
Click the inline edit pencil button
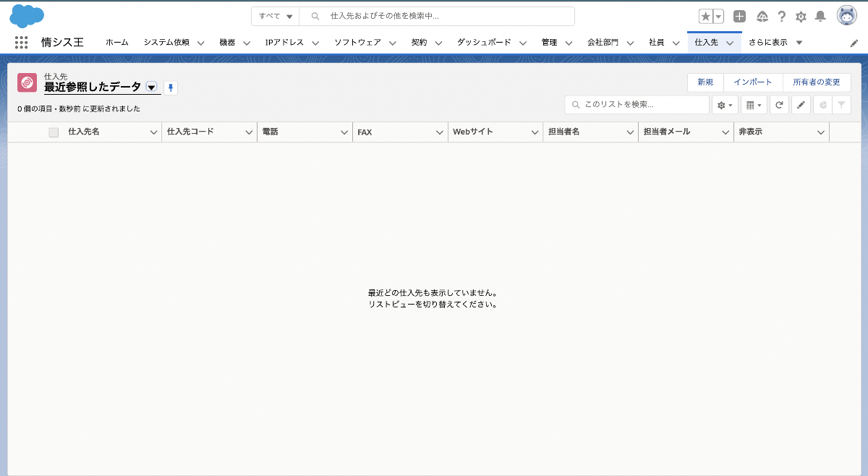click(801, 105)
